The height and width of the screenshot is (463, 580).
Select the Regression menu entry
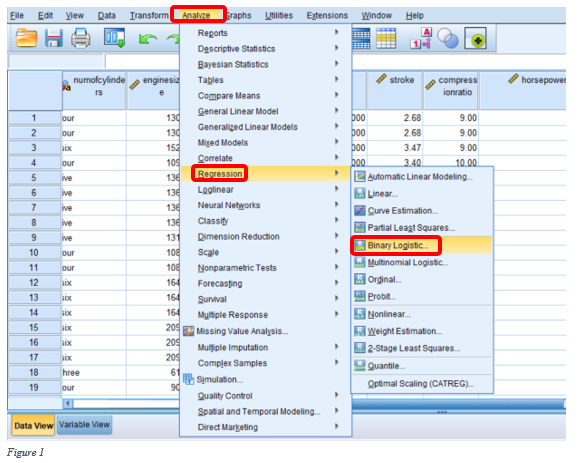[266, 174]
